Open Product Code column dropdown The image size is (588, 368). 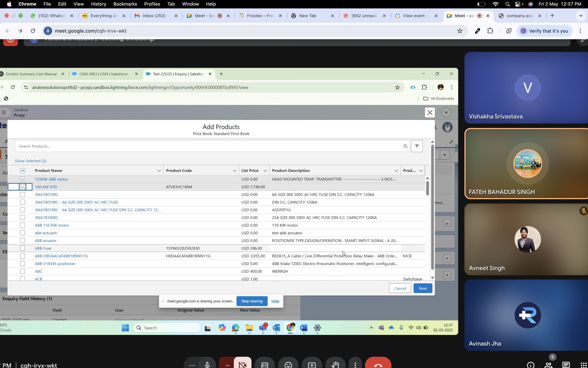point(234,171)
